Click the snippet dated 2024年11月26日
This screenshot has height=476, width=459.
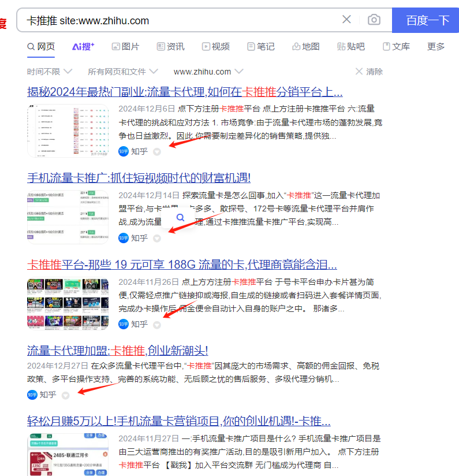tap(249, 295)
